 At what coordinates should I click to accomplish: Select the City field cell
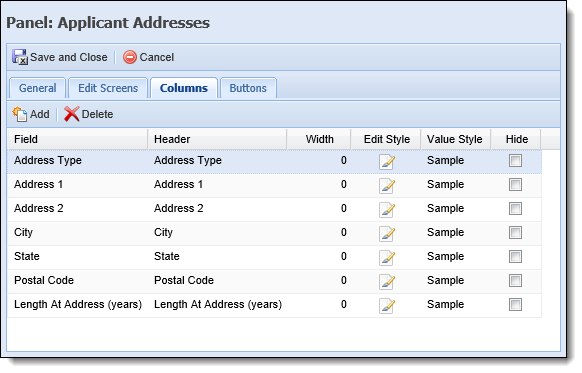(77, 233)
